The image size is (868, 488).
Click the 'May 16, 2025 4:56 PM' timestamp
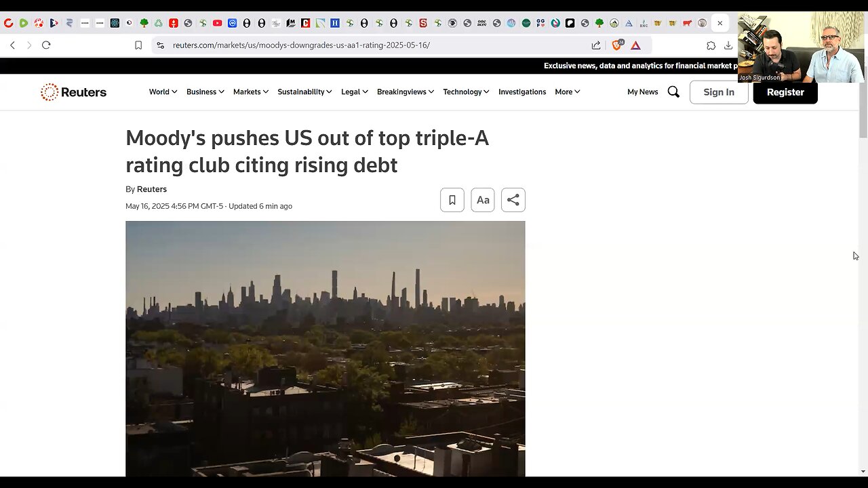coord(174,206)
